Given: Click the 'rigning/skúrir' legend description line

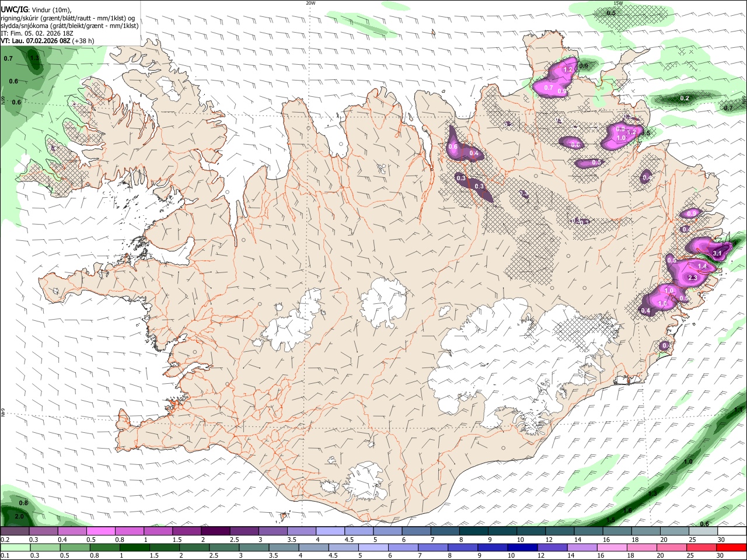Looking at the screenshot, I should [68, 18].
